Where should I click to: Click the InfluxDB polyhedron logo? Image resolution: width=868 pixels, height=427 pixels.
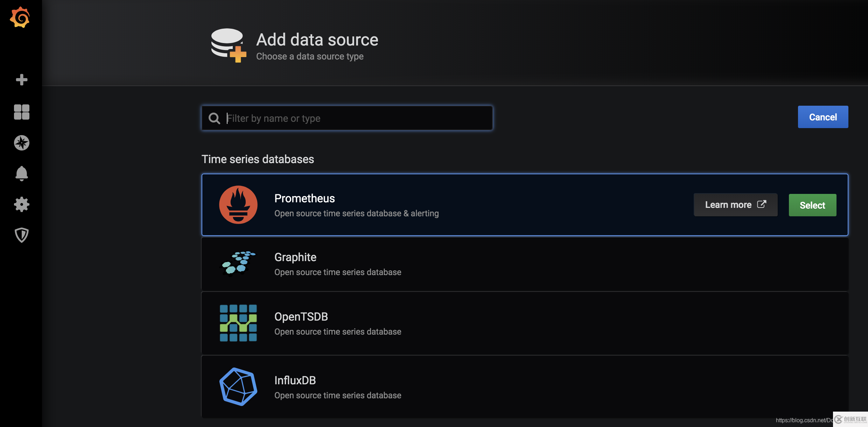(238, 387)
